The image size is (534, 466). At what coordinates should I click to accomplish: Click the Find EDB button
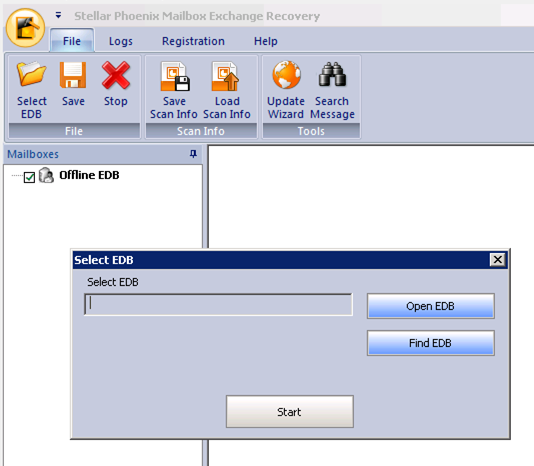pyautogui.click(x=430, y=343)
